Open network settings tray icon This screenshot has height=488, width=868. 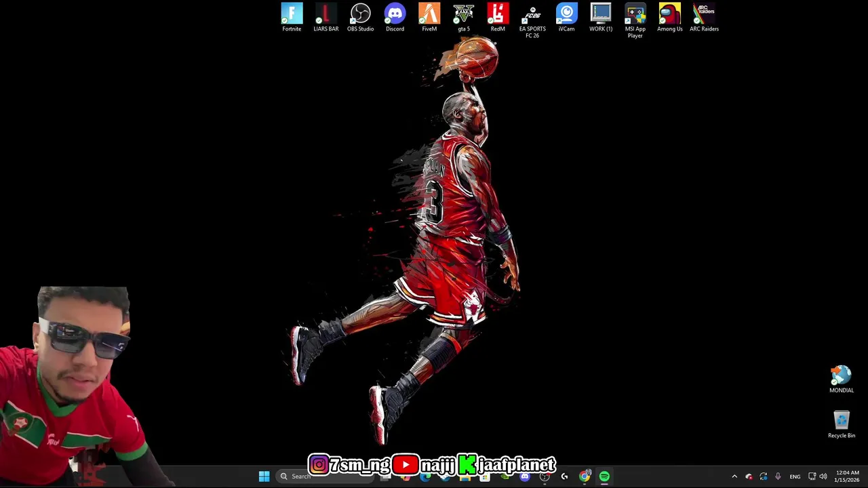coord(812,476)
